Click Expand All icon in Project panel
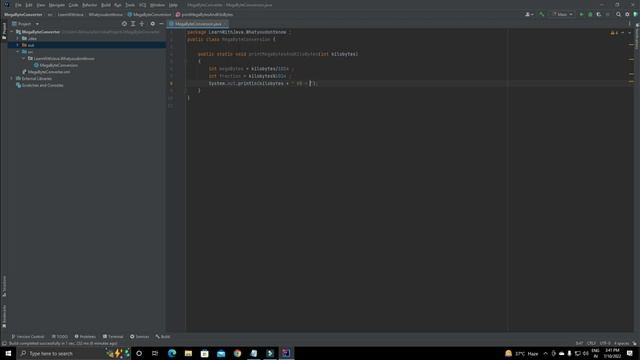Viewport: 640px width, 360px height. coord(133,24)
